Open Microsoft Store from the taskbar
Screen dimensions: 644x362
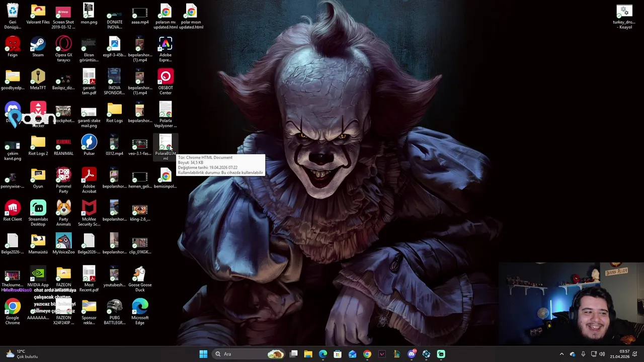point(338,354)
